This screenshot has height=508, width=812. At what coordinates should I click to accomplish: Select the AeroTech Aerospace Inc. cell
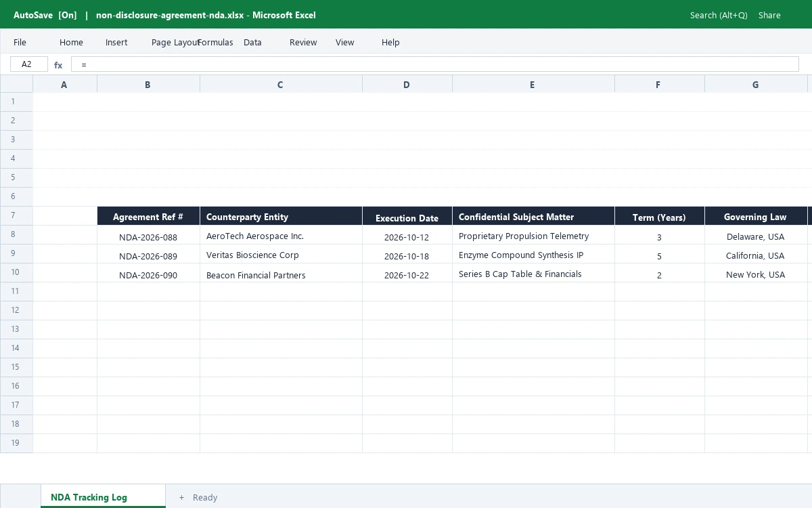[281, 235]
